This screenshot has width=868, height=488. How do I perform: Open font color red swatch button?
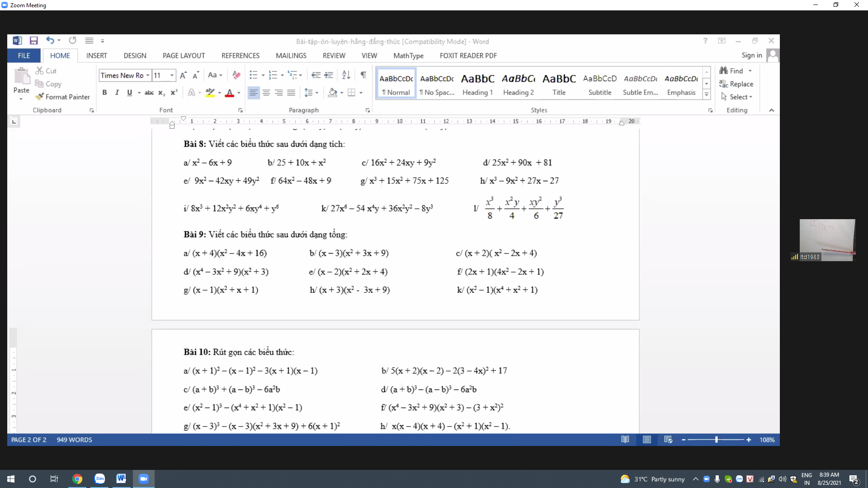(230, 93)
